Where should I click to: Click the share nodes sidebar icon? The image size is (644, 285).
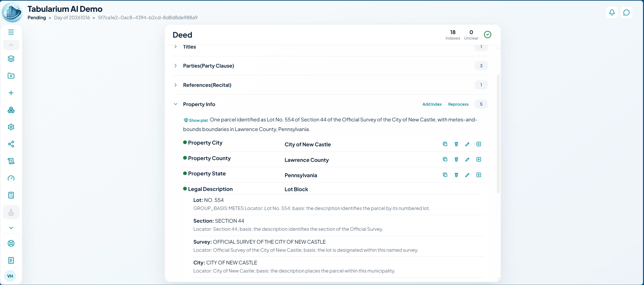point(11,144)
